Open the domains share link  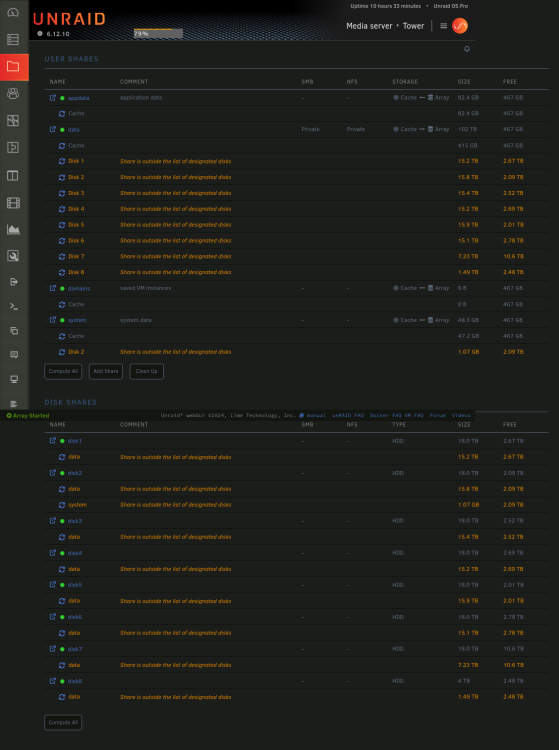coord(79,288)
